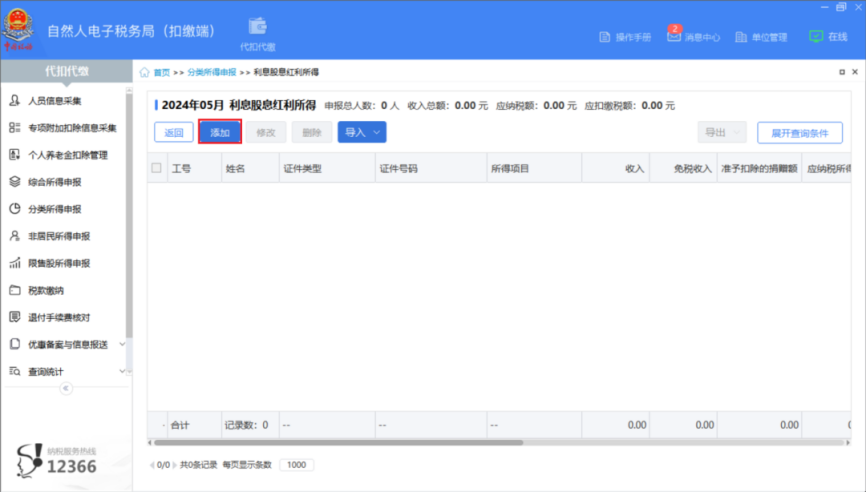Click 综合所得申报 layers icon
This screenshot has height=492, width=866.
[x=15, y=182]
